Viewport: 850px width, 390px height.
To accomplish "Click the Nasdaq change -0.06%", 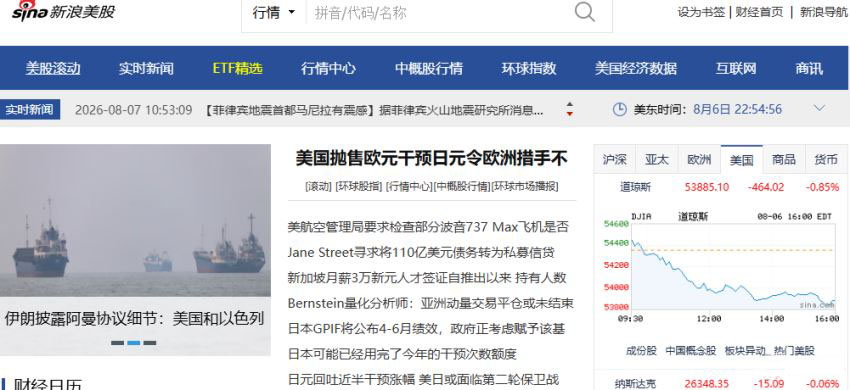I will (x=822, y=383).
